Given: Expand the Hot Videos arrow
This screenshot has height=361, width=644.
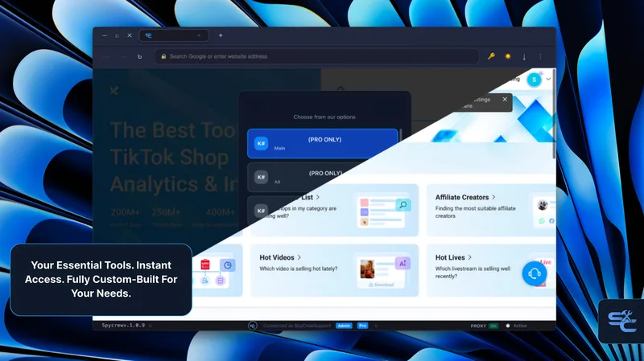Looking at the screenshot, I should tap(299, 257).
